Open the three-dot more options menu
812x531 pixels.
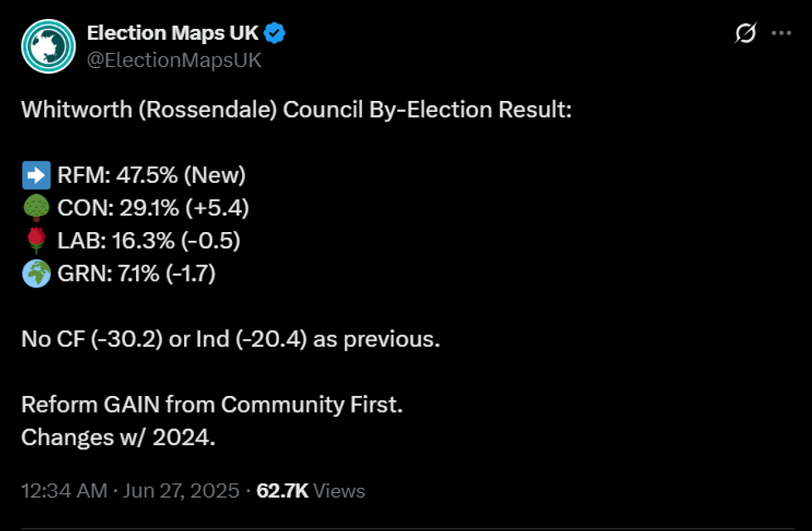pos(781,34)
